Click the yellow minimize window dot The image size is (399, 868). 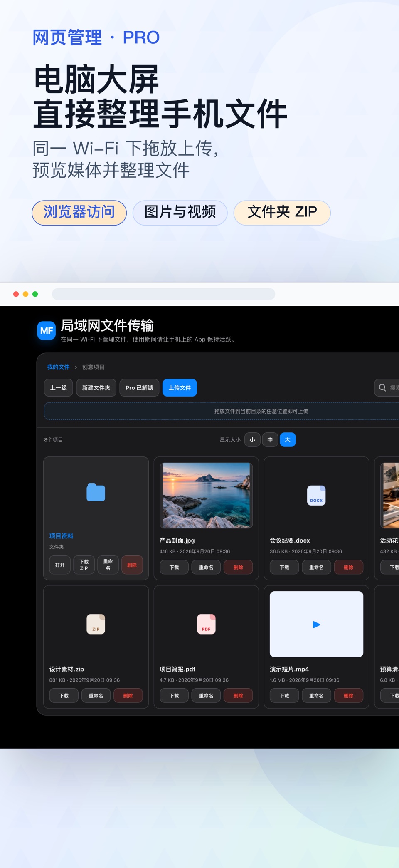click(x=25, y=294)
